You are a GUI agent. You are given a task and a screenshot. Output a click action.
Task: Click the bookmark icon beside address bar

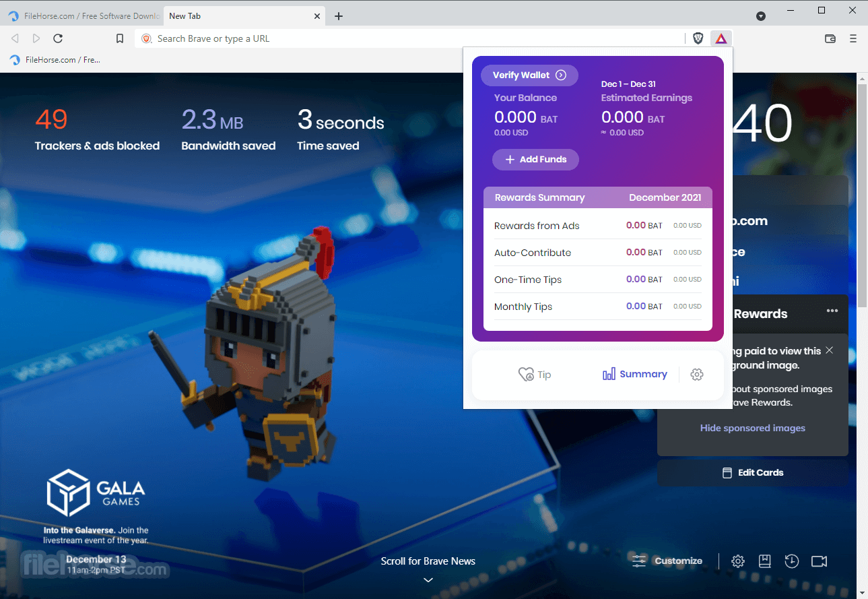[120, 38]
